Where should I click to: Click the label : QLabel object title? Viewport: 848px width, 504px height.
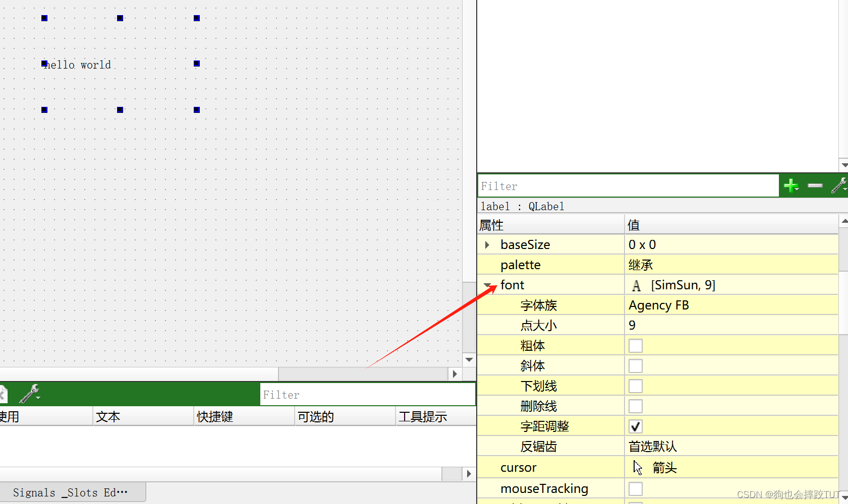pyautogui.click(x=522, y=206)
